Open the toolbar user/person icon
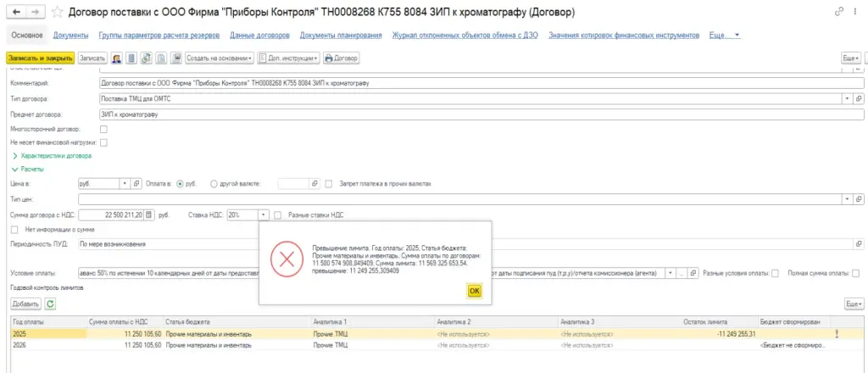 (x=117, y=58)
